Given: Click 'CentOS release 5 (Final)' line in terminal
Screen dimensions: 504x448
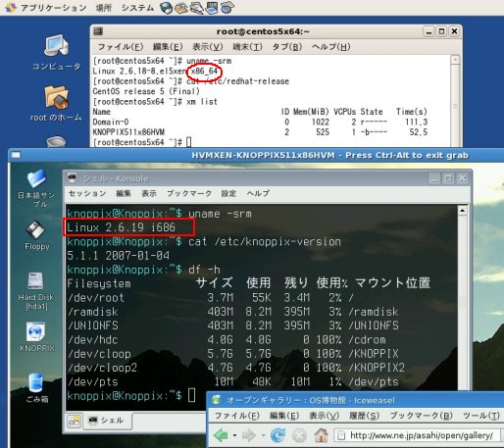Looking at the screenshot, I should click(146, 91).
